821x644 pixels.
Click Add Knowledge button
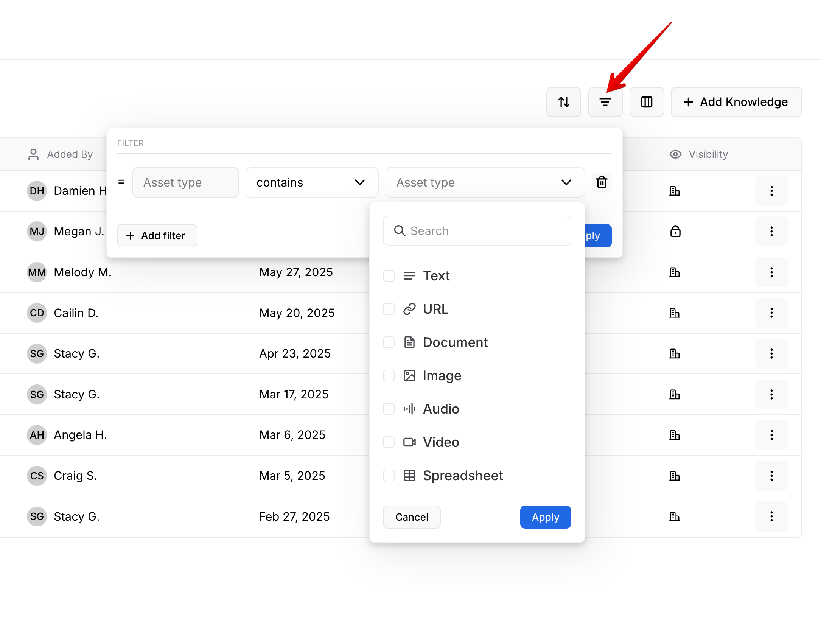pyautogui.click(x=736, y=102)
